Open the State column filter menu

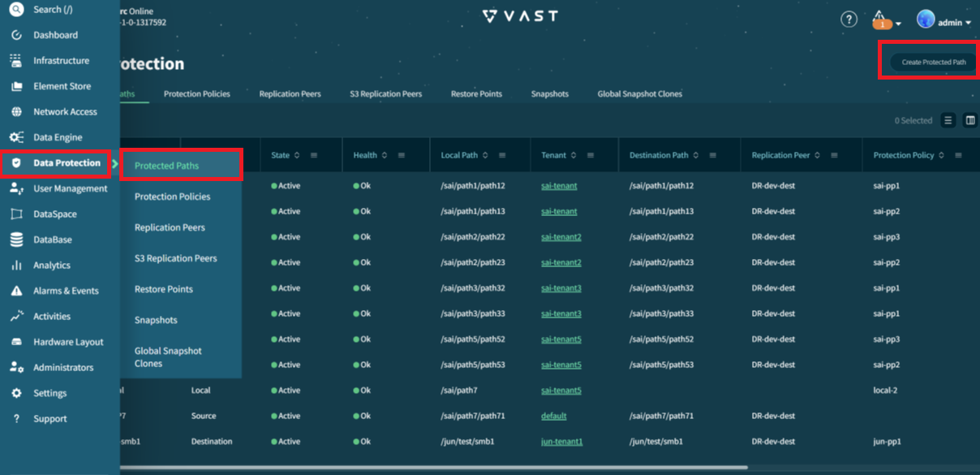[x=314, y=155]
